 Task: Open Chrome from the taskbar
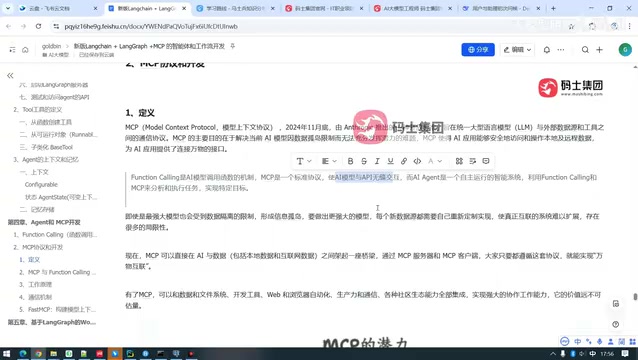click(x=38, y=354)
